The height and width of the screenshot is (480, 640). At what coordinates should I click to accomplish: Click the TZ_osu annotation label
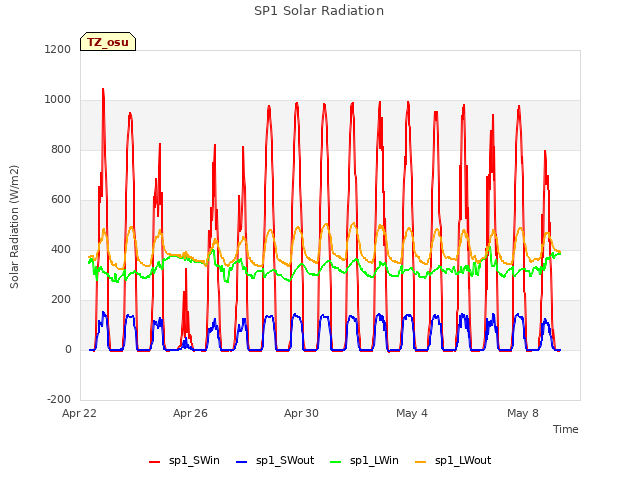click(108, 42)
